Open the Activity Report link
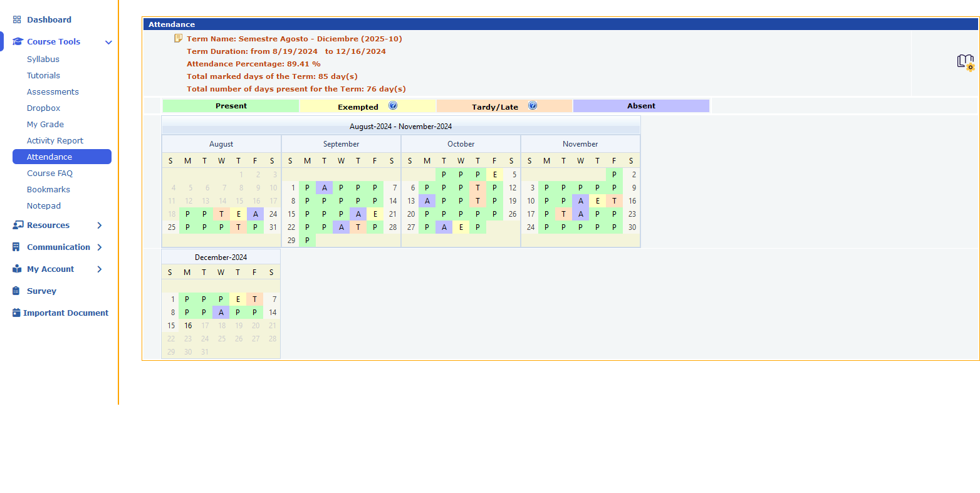 [x=55, y=141]
